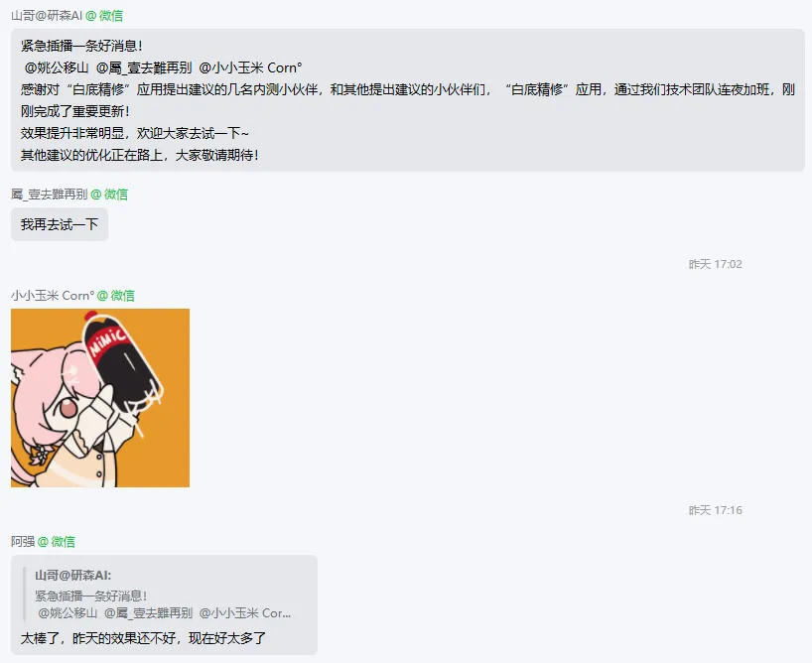Click @小小玉米 Corn° mention in first message

tap(250, 67)
